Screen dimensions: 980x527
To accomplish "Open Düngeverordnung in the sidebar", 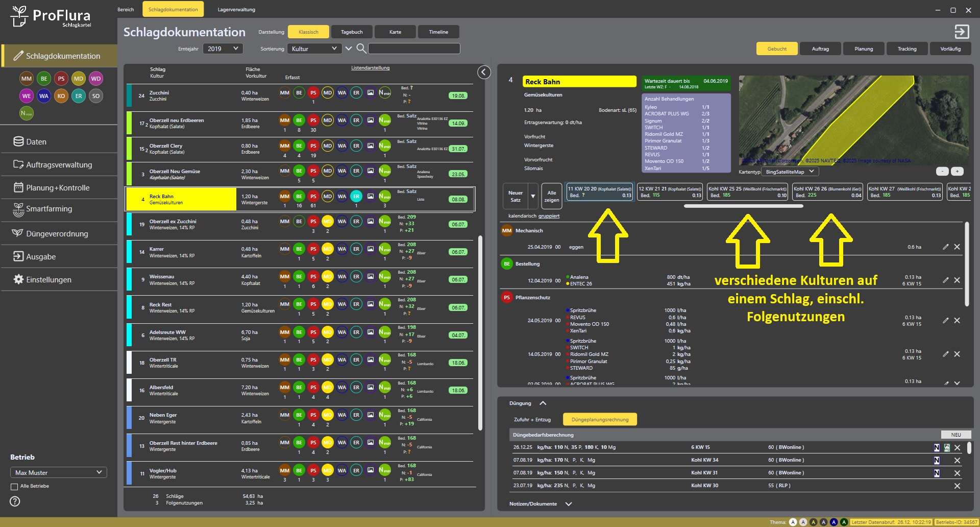I will click(57, 234).
